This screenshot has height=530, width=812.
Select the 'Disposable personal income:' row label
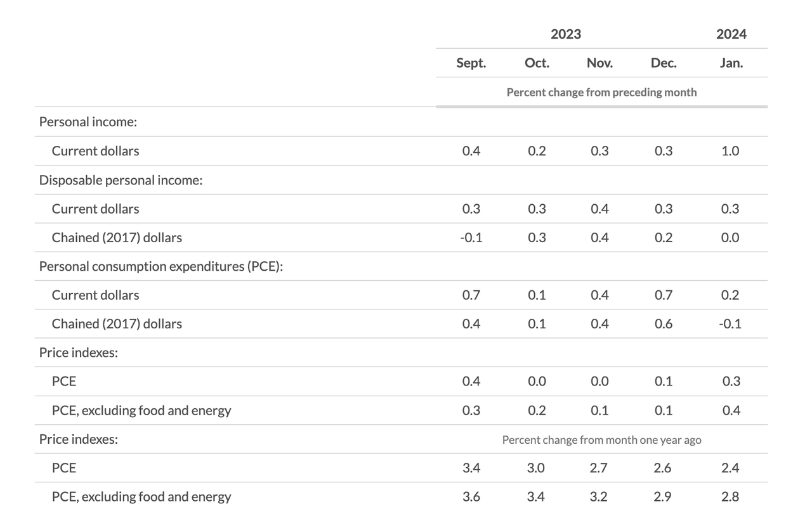pyautogui.click(x=121, y=180)
